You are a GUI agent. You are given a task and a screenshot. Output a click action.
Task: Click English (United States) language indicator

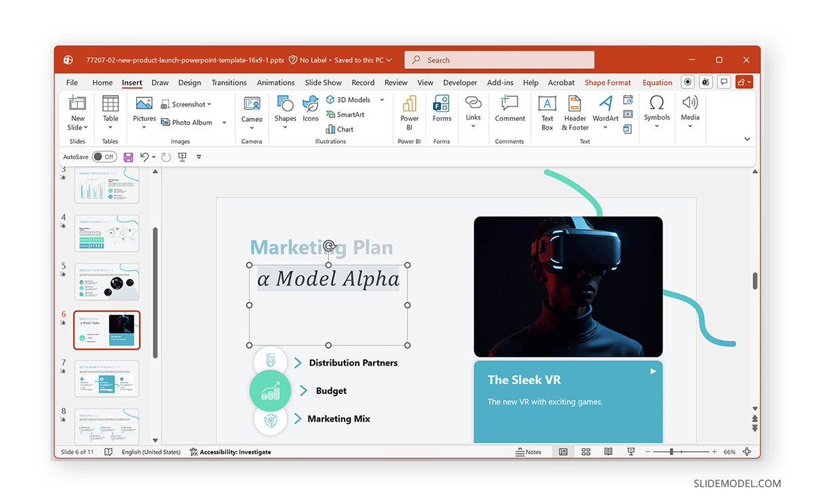[x=151, y=452]
